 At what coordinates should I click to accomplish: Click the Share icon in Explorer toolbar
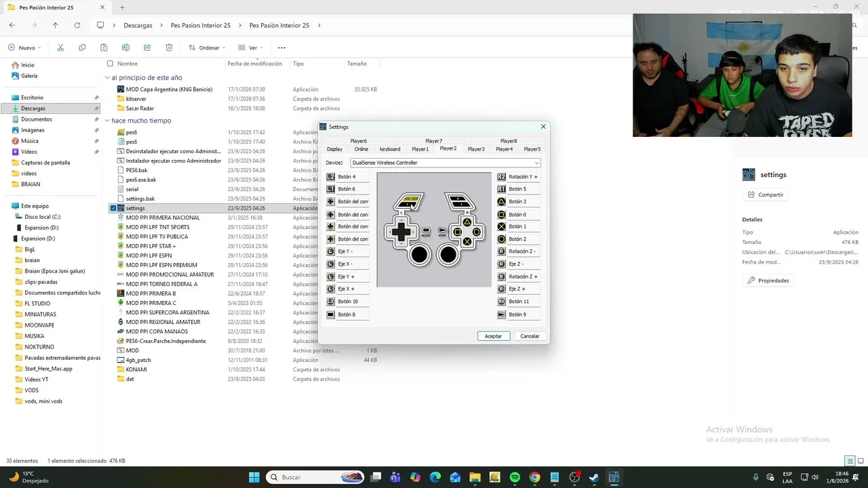(147, 47)
